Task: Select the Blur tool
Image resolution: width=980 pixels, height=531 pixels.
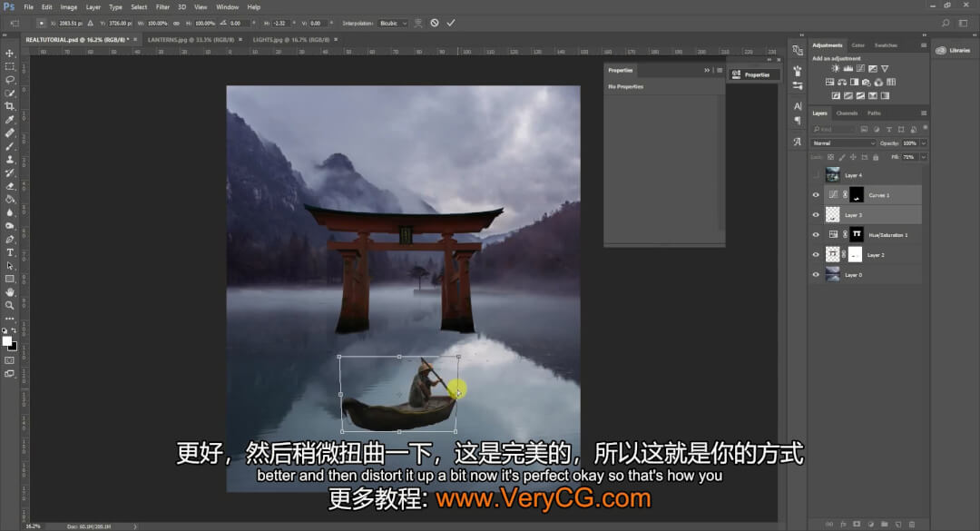Action: point(9,212)
